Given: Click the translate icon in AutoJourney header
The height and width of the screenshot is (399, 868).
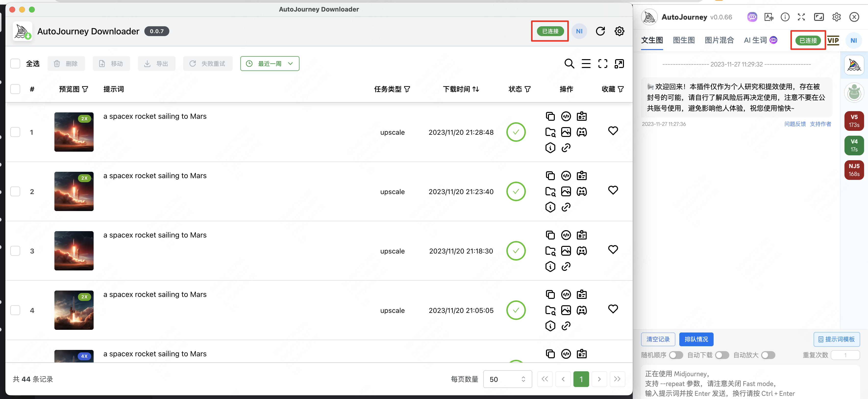Looking at the screenshot, I should [x=769, y=17].
